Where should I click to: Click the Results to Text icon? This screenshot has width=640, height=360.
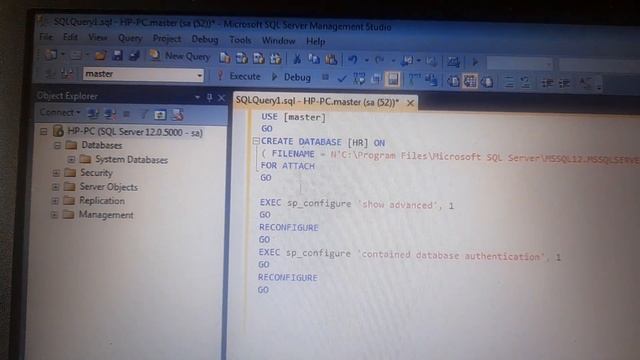click(x=453, y=81)
